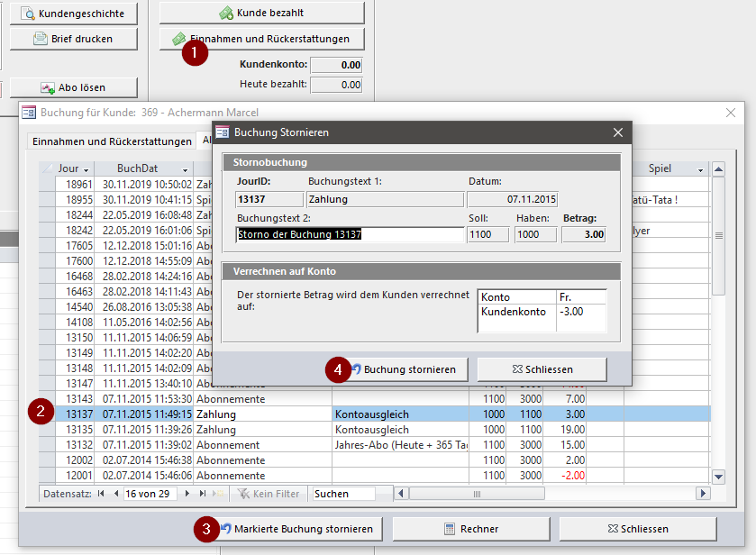Viewport: 756px width, 555px height.
Task: Click the Soll field showing 1100
Action: (487, 235)
